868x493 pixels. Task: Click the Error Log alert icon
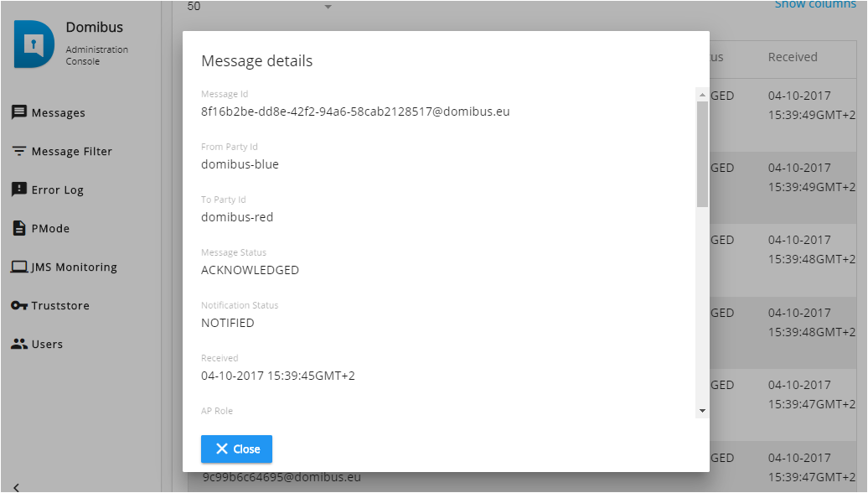coord(18,190)
